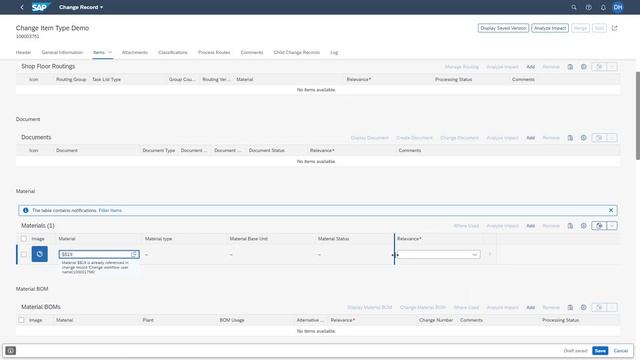Viewport: 640px width, 360px height.
Task: Open the Log tab
Action: pos(334,52)
